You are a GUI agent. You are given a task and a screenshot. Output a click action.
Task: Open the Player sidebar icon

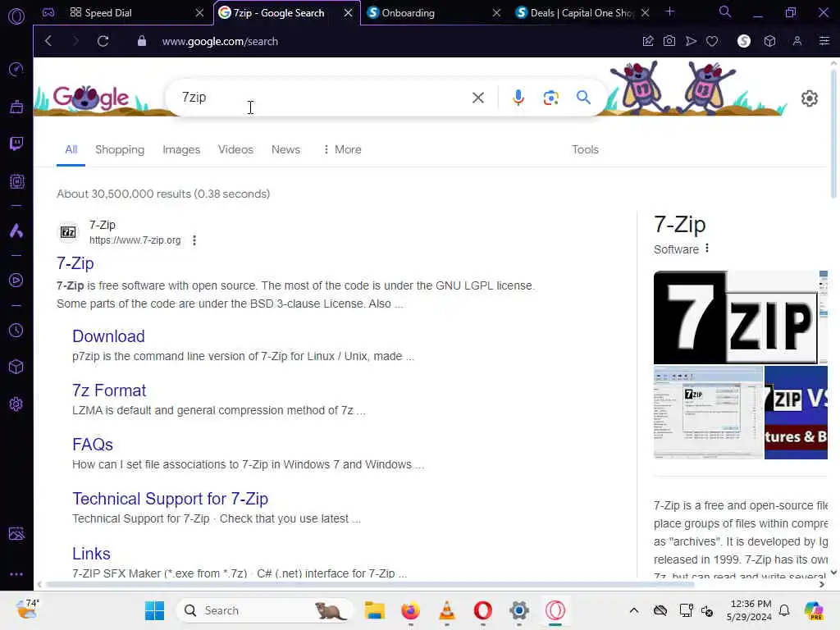coord(16,281)
